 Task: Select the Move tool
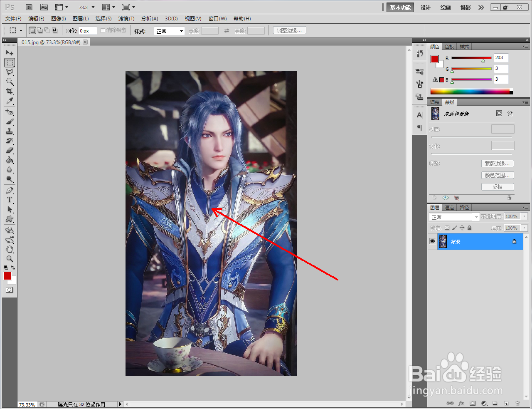(10, 53)
